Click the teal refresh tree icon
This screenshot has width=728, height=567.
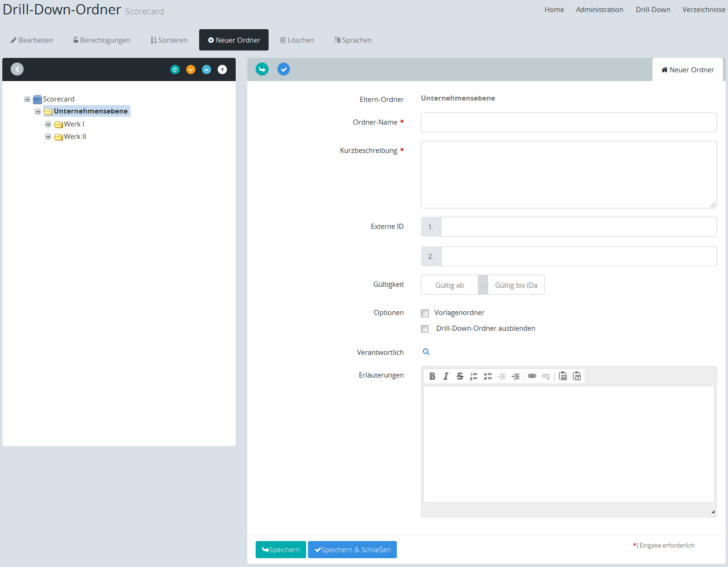pyautogui.click(x=175, y=69)
